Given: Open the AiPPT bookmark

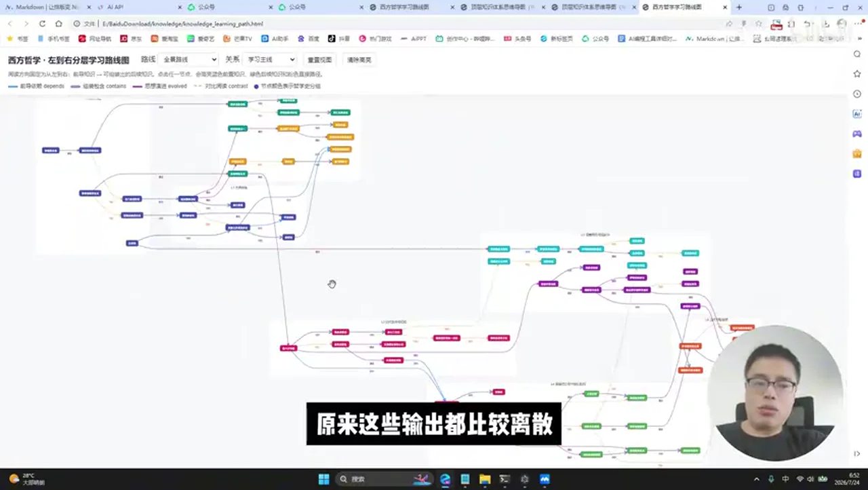Looking at the screenshot, I should click(x=414, y=39).
